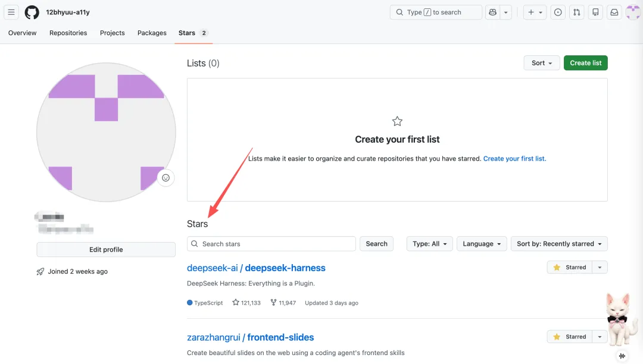Select the Stars tab

[193, 33]
